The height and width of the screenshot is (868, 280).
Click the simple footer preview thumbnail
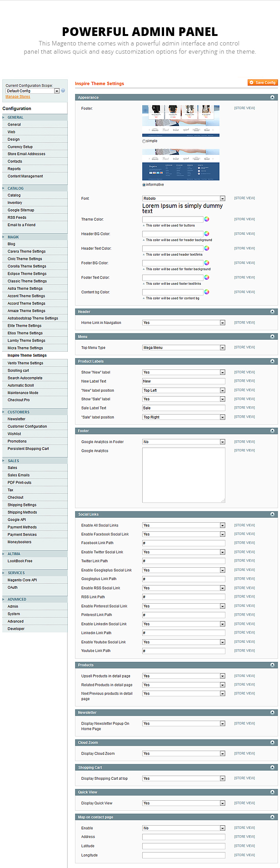(181, 121)
